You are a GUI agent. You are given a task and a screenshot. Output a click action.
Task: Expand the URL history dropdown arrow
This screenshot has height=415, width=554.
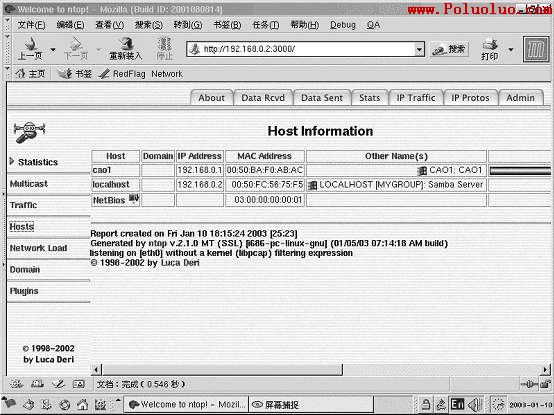point(419,49)
